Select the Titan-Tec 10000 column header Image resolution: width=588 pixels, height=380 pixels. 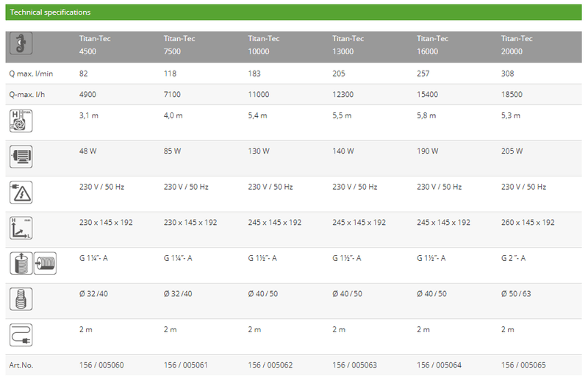click(264, 45)
